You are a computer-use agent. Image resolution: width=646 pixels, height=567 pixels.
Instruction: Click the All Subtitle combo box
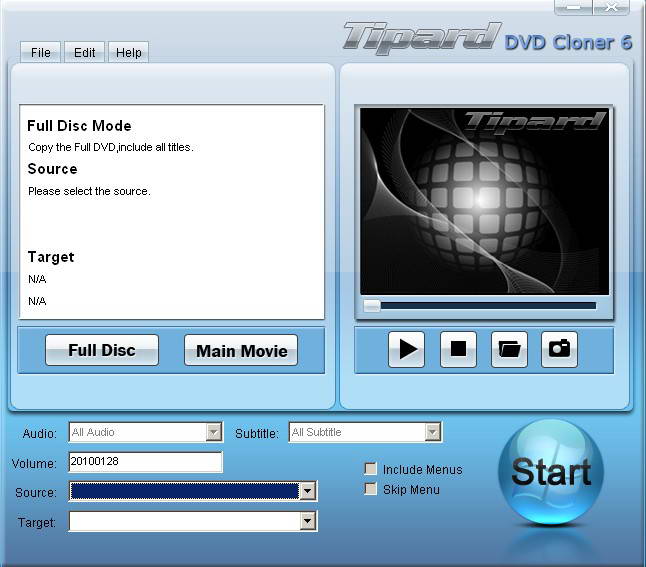365,432
